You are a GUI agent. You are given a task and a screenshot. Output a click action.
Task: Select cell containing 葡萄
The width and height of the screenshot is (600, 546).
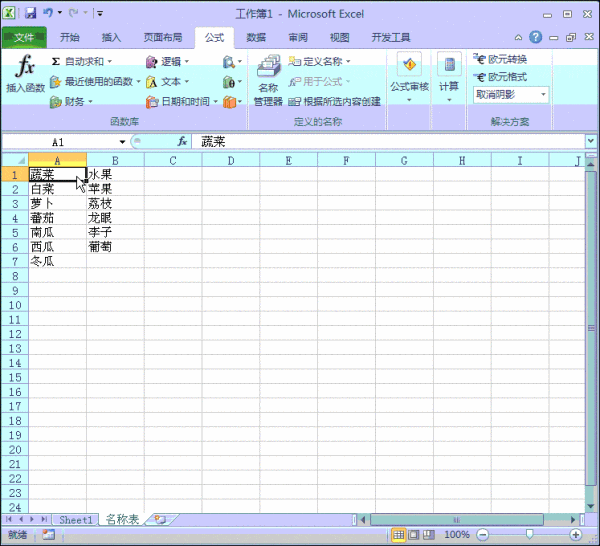click(x=115, y=247)
